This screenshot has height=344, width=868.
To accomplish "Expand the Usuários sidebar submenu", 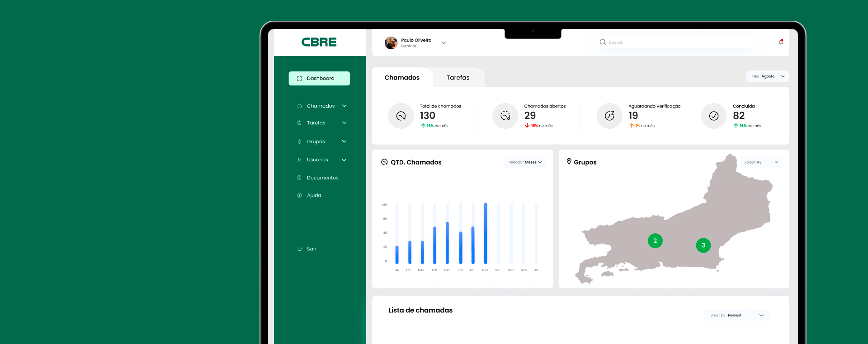I will coord(344,160).
